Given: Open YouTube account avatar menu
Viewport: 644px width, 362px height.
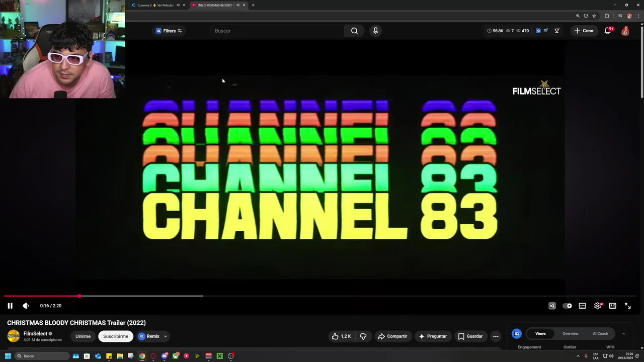Looking at the screenshot, I should pyautogui.click(x=625, y=31).
